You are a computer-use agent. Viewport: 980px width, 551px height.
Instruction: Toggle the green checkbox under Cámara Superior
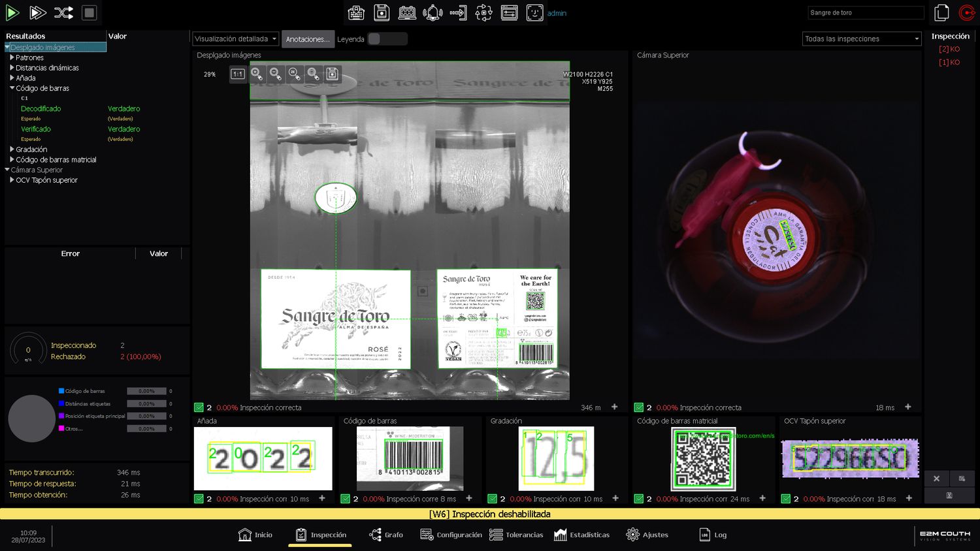tap(639, 407)
